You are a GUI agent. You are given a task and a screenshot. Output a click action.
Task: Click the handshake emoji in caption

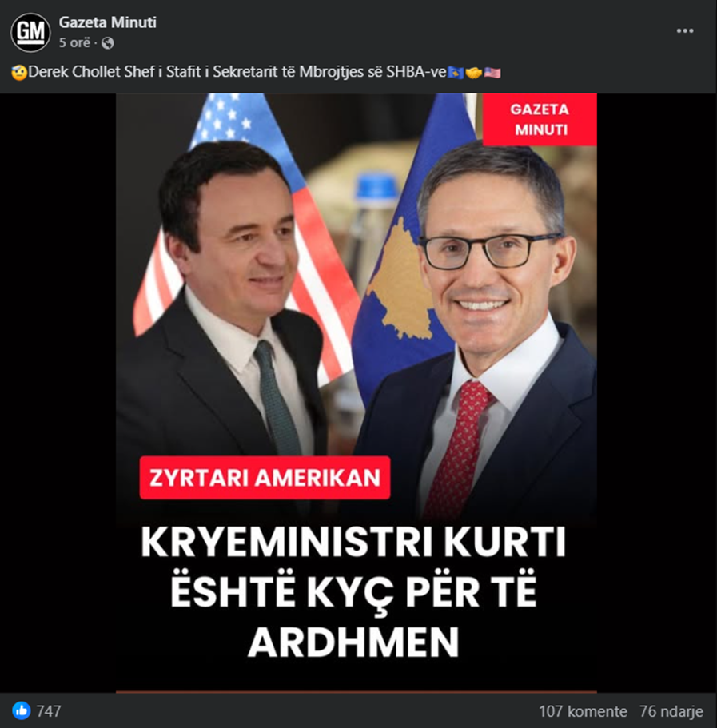(473, 73)
